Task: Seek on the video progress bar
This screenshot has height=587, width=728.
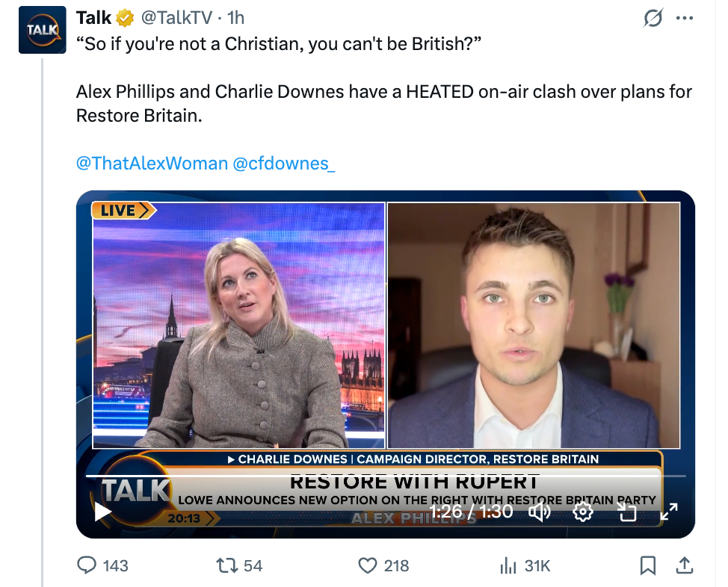Action: [x=386, y=476]
